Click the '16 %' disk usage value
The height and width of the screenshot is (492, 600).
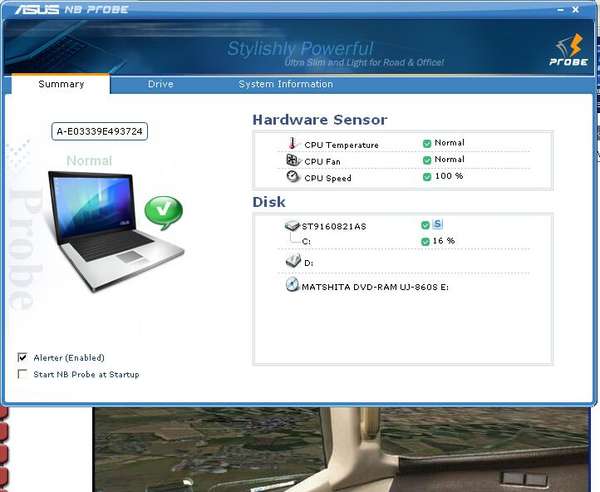click(x=443, y=241)
